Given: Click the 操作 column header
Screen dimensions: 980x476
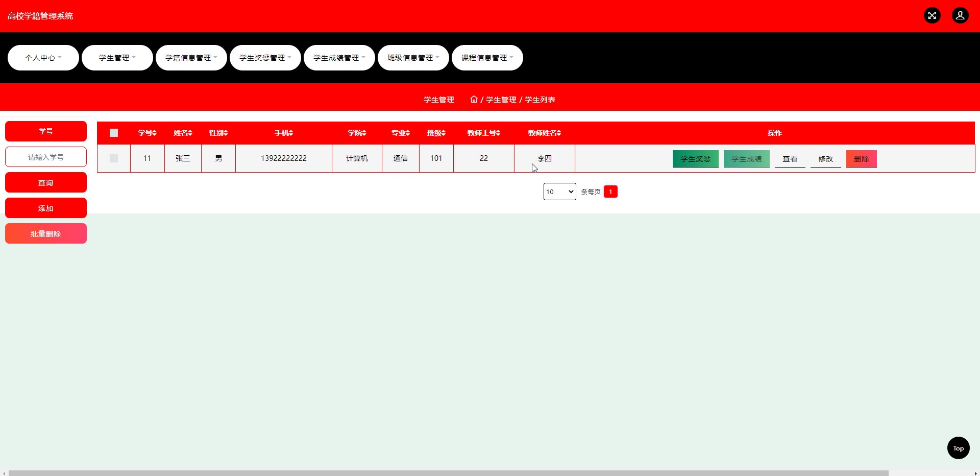Looking at the screenshot, I should point(775,133).
